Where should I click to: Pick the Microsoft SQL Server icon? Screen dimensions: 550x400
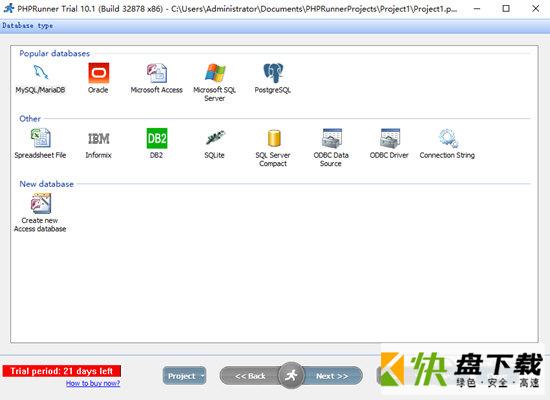(215, 73)
